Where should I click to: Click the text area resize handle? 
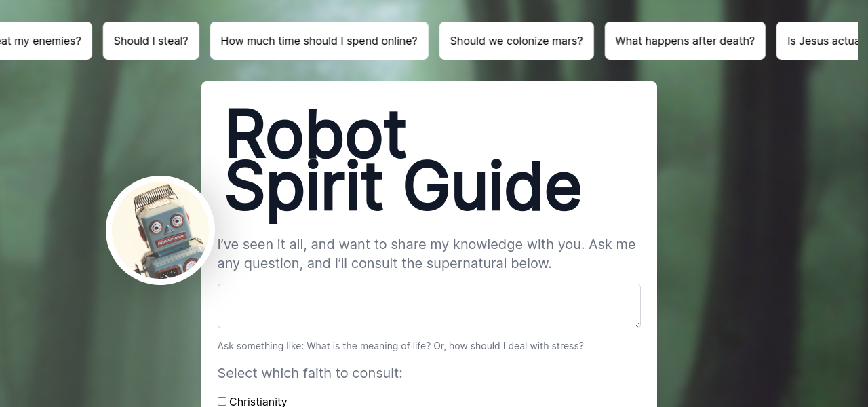click(637, 324)
